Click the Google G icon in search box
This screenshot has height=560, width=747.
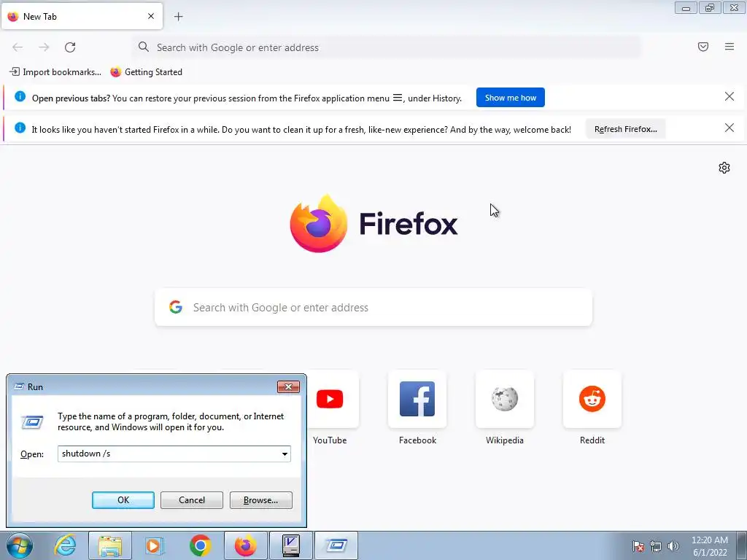tap(176, 307)
